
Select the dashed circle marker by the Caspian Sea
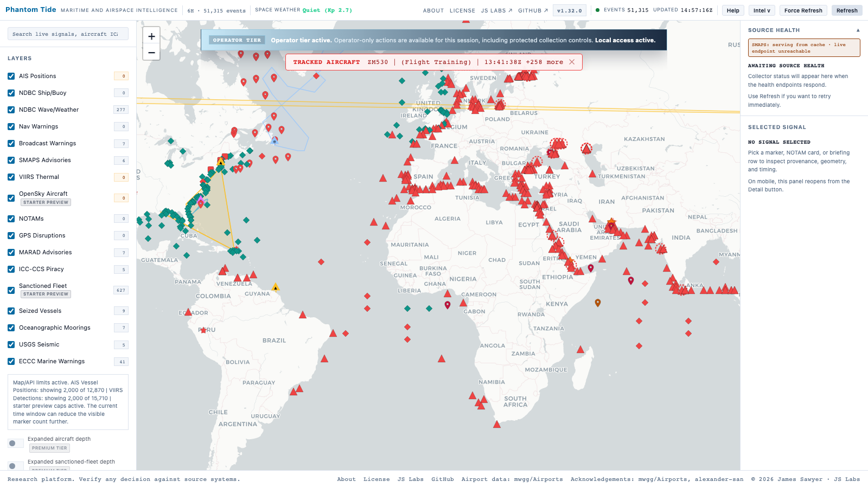[586, 148]
